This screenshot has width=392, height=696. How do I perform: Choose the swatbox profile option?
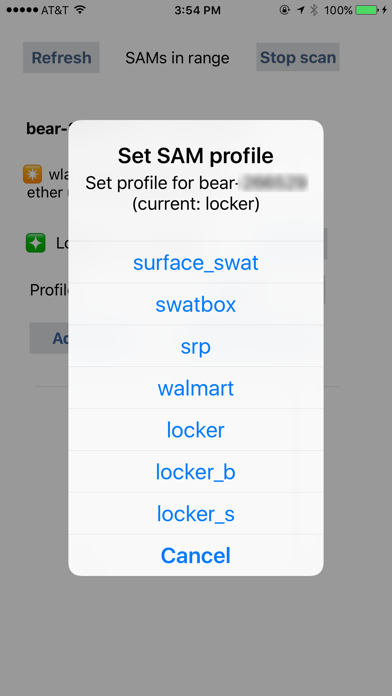(x=196, y=304)
